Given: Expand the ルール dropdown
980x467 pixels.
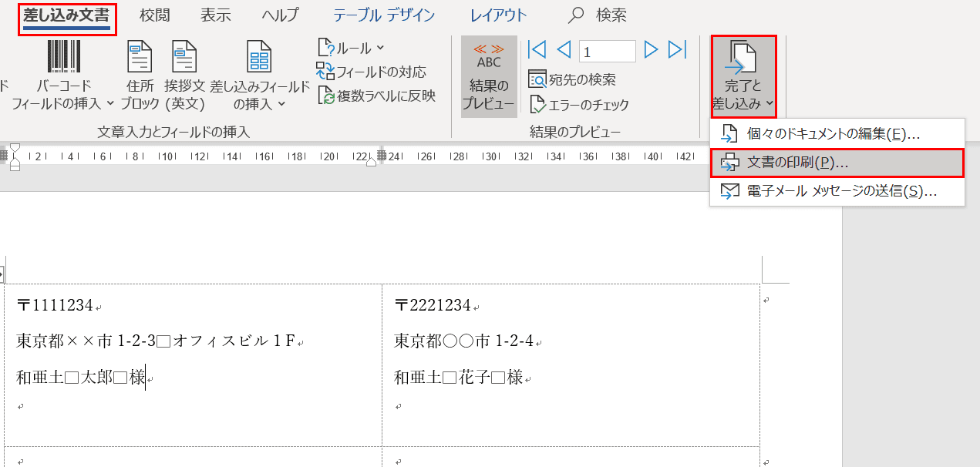Looking at the screenshot, I should [351, 48].
